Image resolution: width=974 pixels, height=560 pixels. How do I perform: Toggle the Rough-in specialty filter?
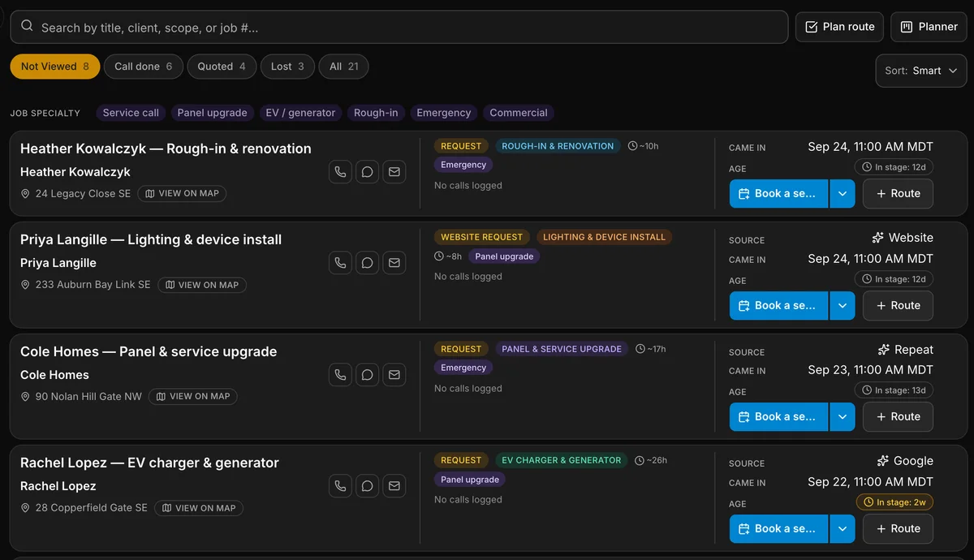(x=376, y=113)
